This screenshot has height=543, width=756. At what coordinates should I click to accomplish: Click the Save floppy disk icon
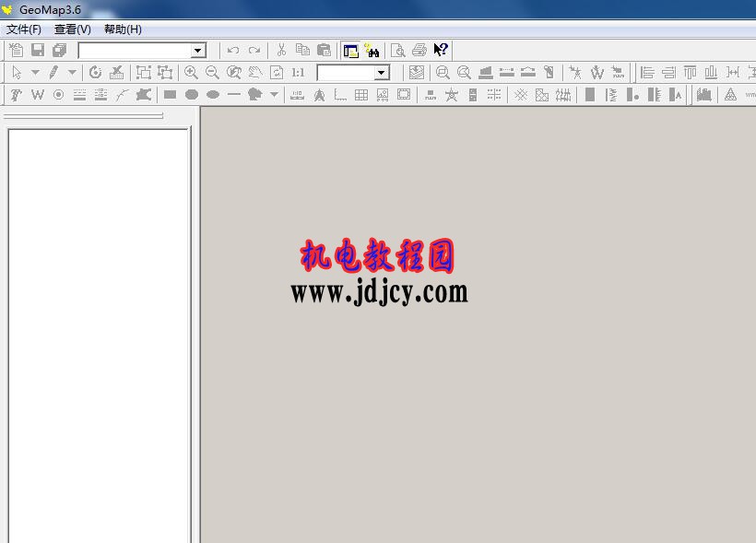38,50
